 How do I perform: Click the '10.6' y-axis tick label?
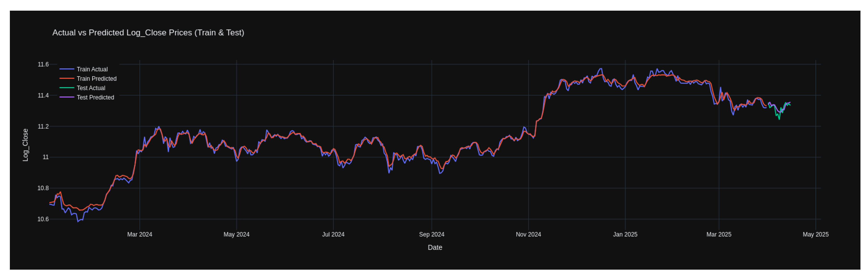pos(43,219)
